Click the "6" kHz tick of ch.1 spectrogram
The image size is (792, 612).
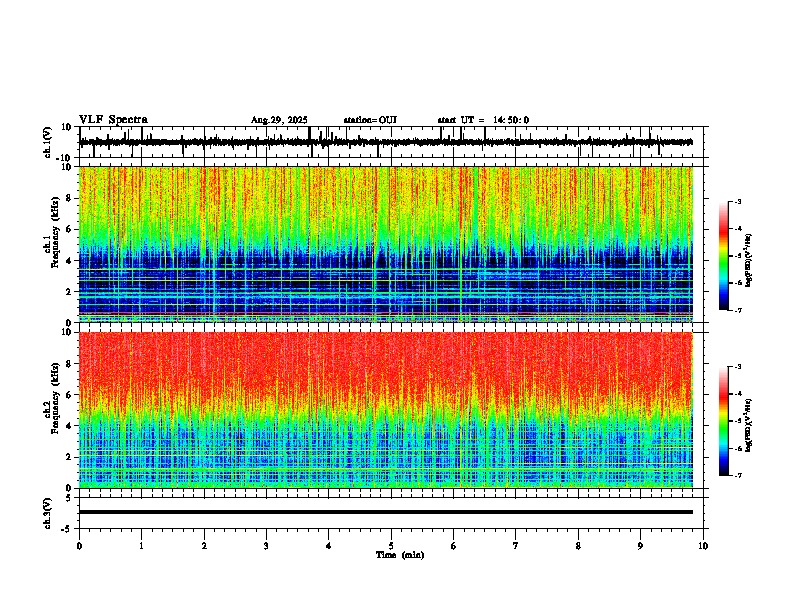70,229
